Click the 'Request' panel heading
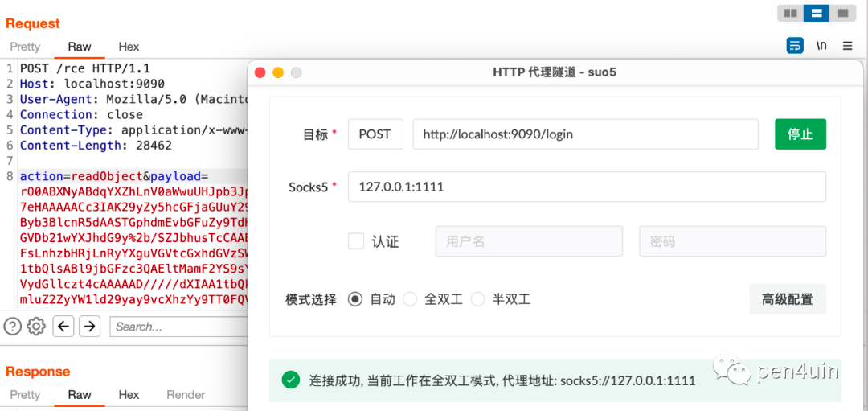Screen dimensions: 868x411 click(33, 24)
